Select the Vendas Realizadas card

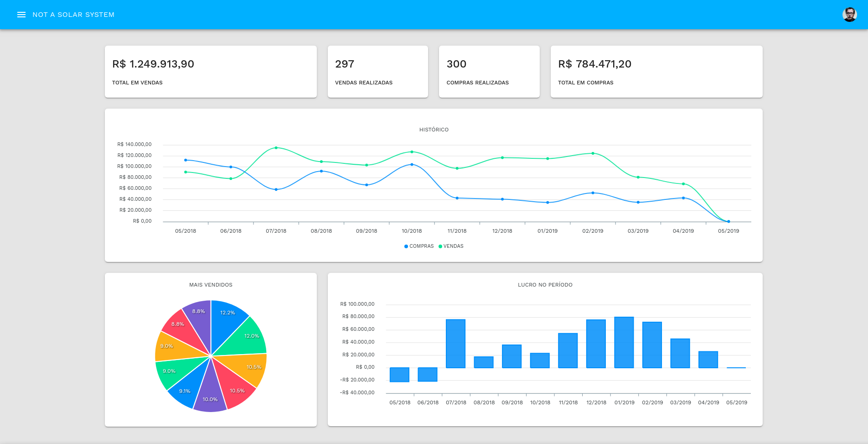tap(378, 72)
